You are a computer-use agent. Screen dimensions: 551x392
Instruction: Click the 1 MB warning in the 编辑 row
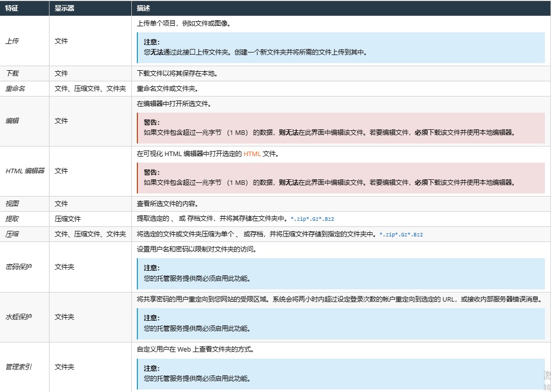(341, 128)
